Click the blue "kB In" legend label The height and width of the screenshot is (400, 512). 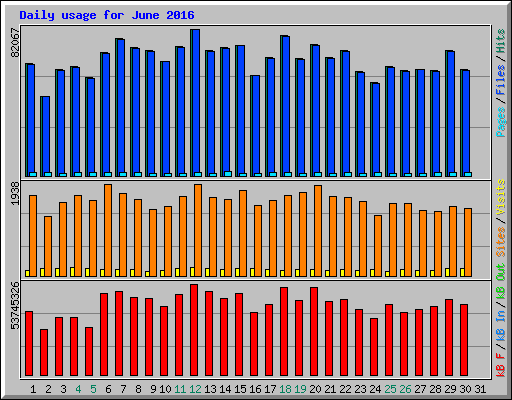[x=501, y=325]
